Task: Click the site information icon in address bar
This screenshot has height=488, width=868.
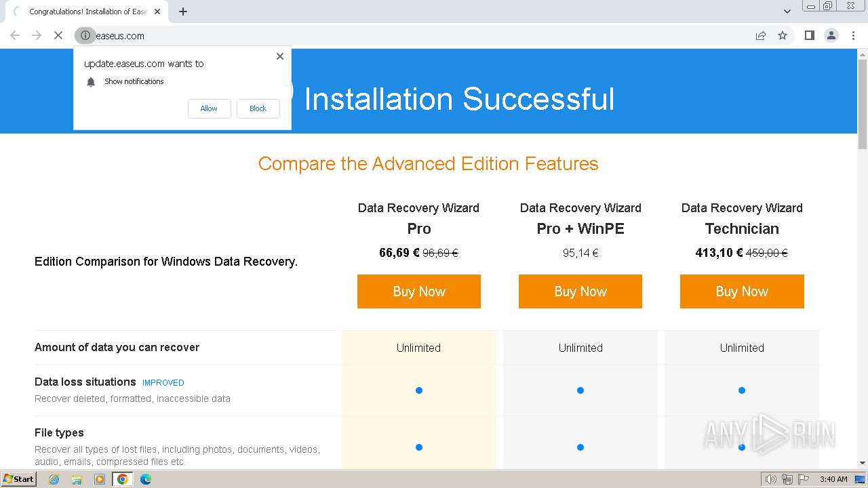Action: coord(85,36)
